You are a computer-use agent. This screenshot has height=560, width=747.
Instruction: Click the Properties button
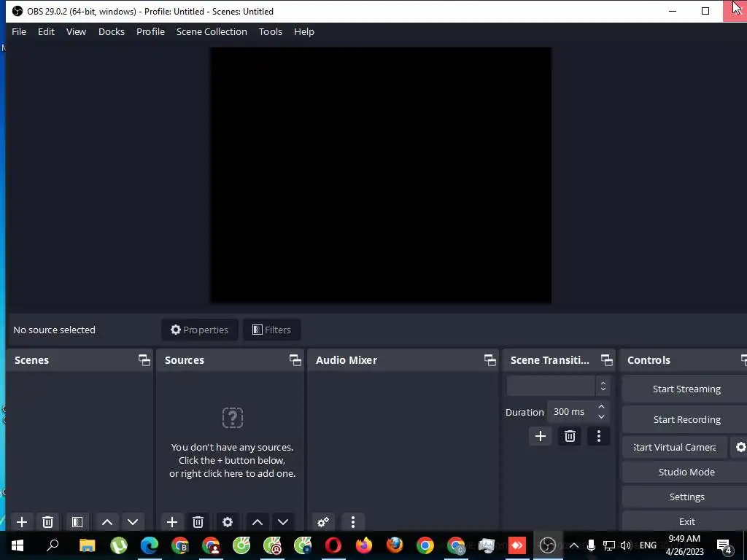point(200,330)
